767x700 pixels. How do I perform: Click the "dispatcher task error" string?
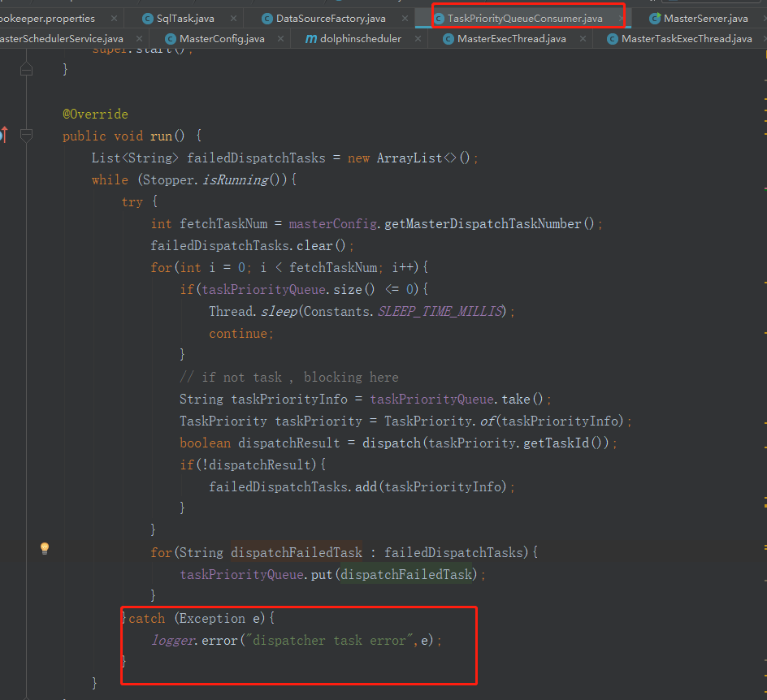tap(329, 641)
